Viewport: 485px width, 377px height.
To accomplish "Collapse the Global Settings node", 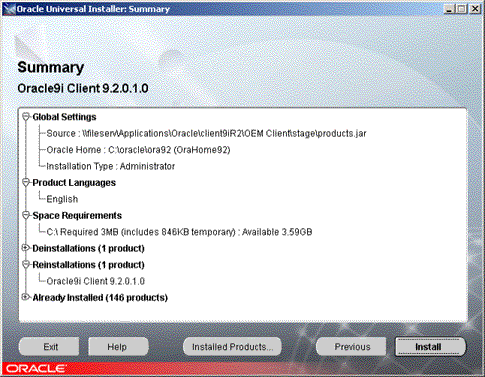I will (x=26, y=117).
